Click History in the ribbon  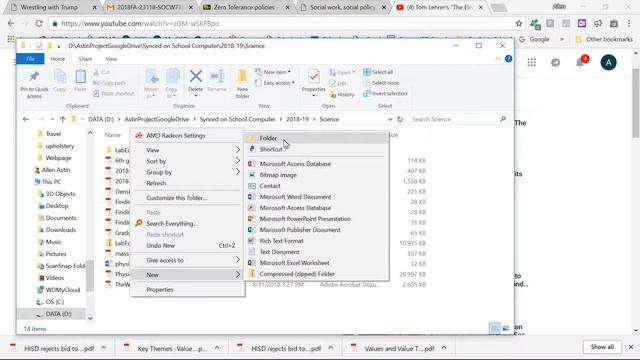click(342, 95)
